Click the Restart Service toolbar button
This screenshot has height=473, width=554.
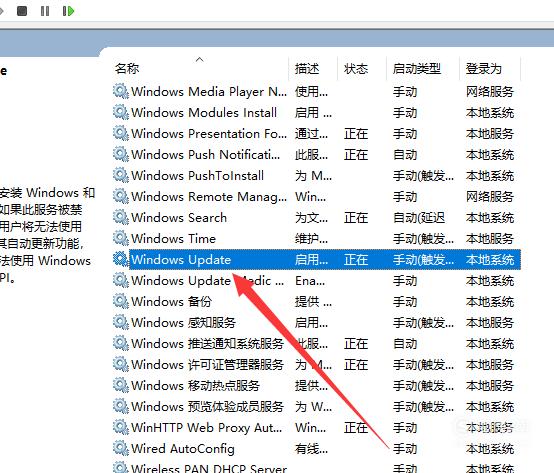point(68,11)
